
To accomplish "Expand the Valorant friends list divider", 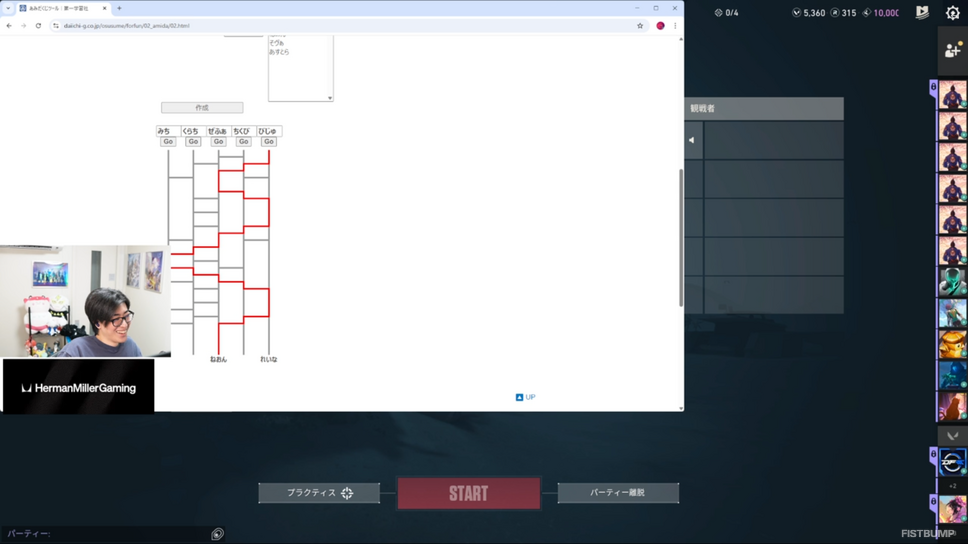I will (x=952, y=436).
